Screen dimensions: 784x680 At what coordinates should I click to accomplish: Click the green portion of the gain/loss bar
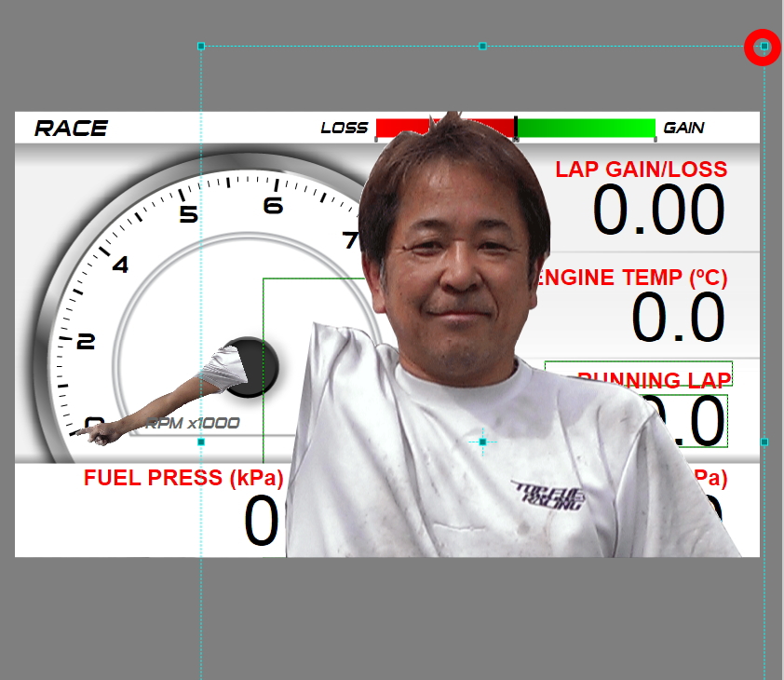click(x=586, y=129)
